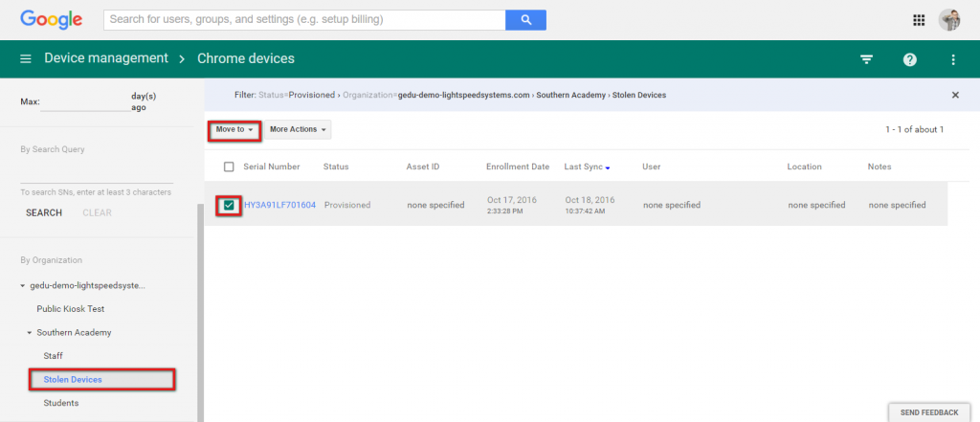The width and height of the screenshot is (980, 422).
Task: Sort by Status column header
Action: [x=336, y=167]
